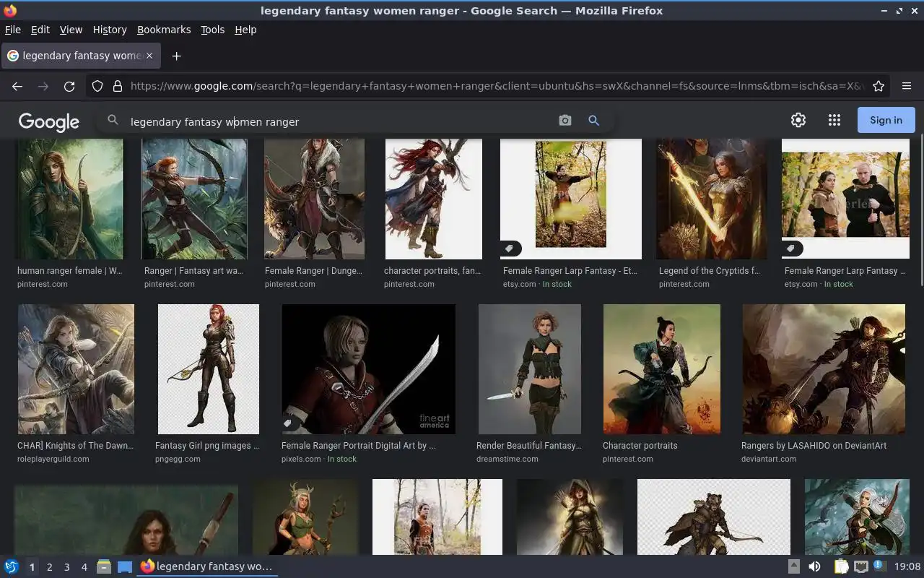The height and width of the screenshot is (578, 924).
Task: Open the first 'Female Ranger Larp Fantasy - Et...' thumbnail
Action: coord(571,199)
